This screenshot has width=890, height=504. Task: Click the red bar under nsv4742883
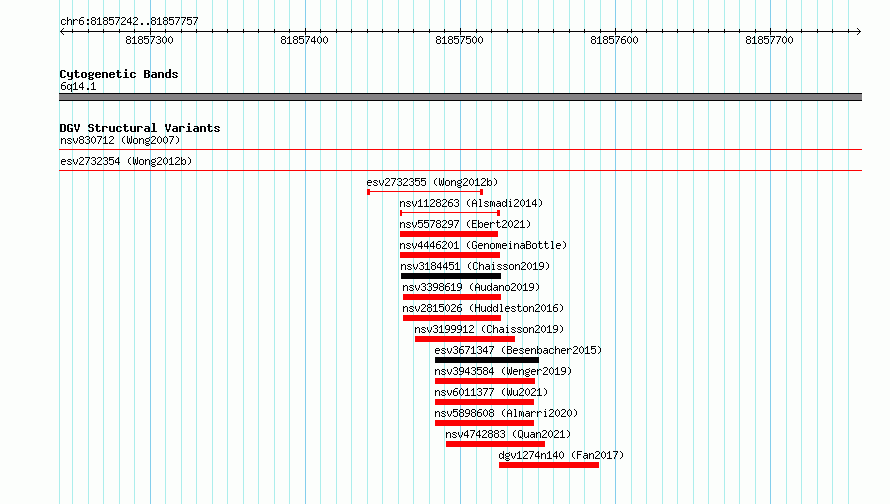pyautogui.click(x=496, y=444)
